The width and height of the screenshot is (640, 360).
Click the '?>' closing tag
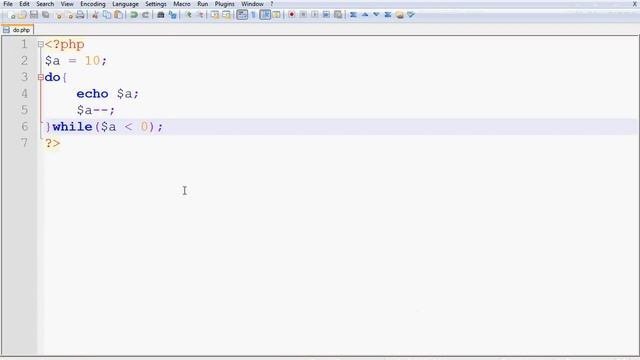click(x=52, y=143)
